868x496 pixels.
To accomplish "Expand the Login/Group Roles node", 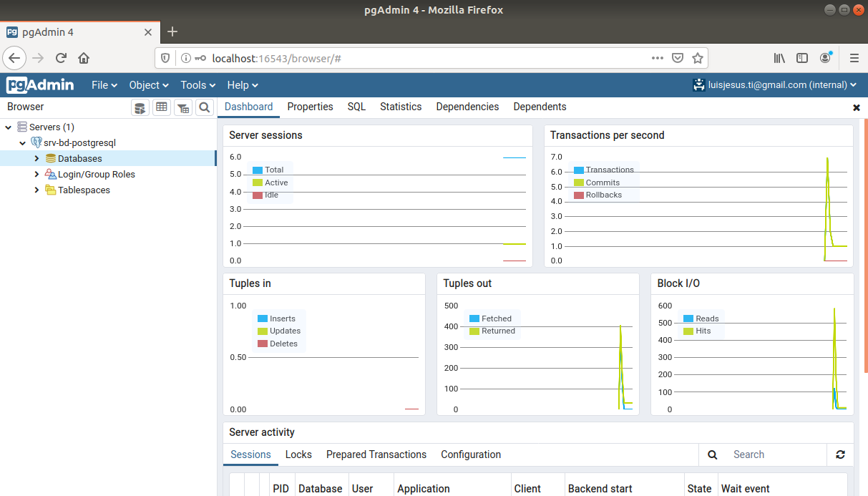I will [36, 175].
